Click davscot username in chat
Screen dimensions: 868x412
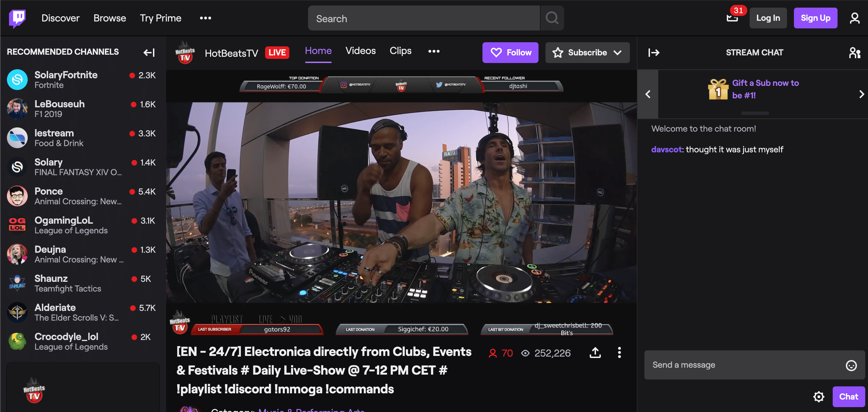(x=666, y=149)
